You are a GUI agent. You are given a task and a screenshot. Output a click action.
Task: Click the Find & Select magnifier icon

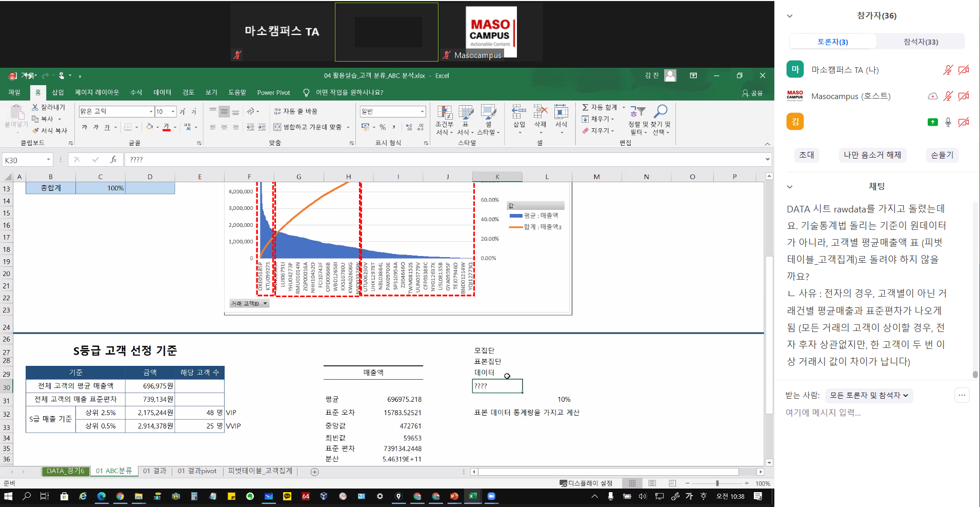click(x=661, y=111)
